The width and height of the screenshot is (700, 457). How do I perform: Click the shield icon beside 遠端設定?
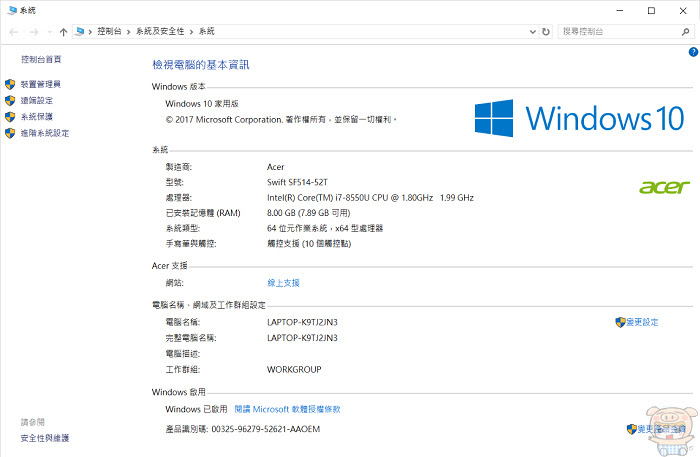(x=10, y=100)
